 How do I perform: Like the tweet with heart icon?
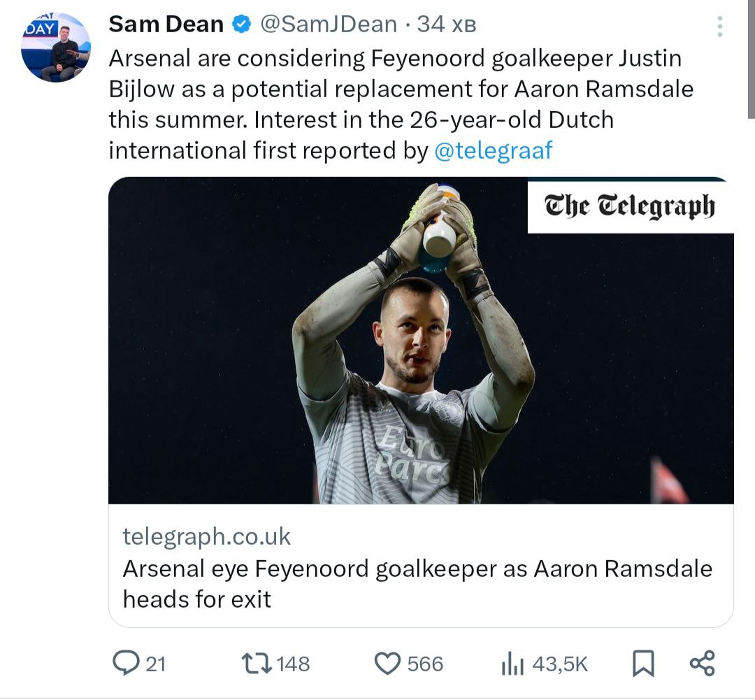pyautogui.click(x=387, y=663)
